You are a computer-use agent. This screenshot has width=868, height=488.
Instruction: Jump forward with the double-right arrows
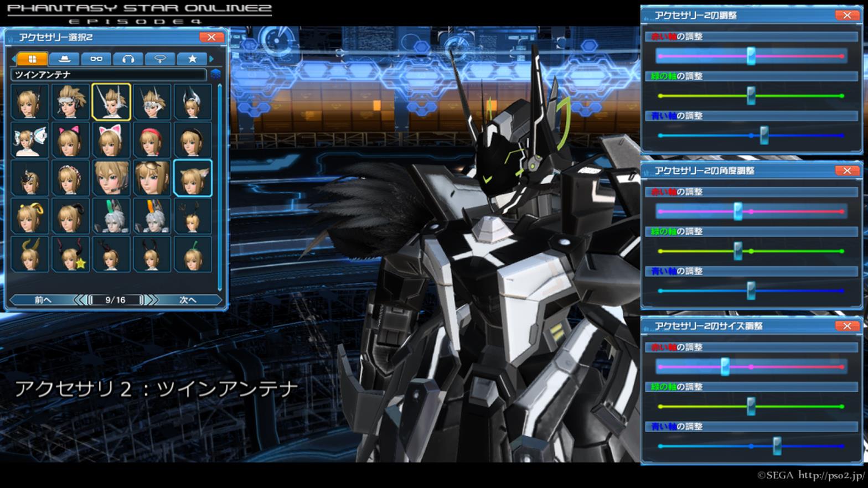point(151,300)
